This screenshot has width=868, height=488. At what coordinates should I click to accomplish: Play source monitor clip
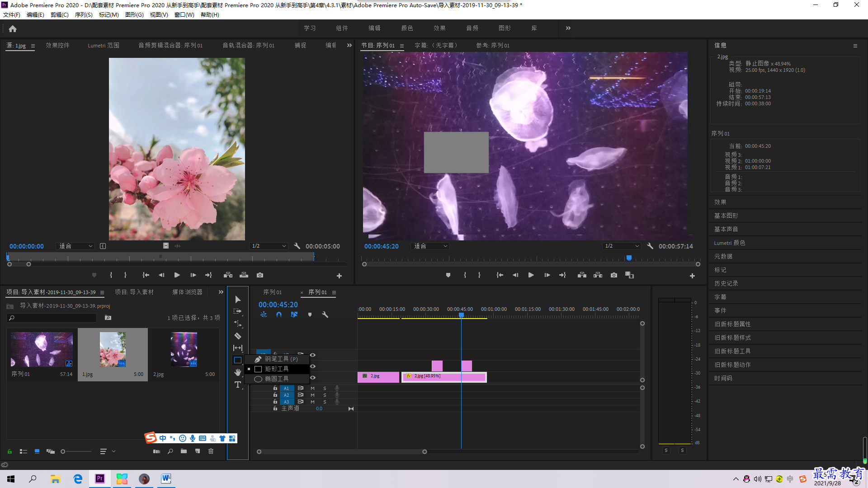[x=177, y=275]
